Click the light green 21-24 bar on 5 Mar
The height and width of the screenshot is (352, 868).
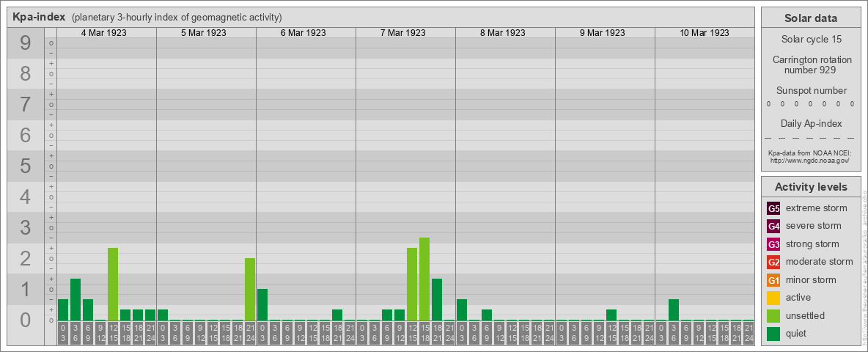[x=250, y=290]
